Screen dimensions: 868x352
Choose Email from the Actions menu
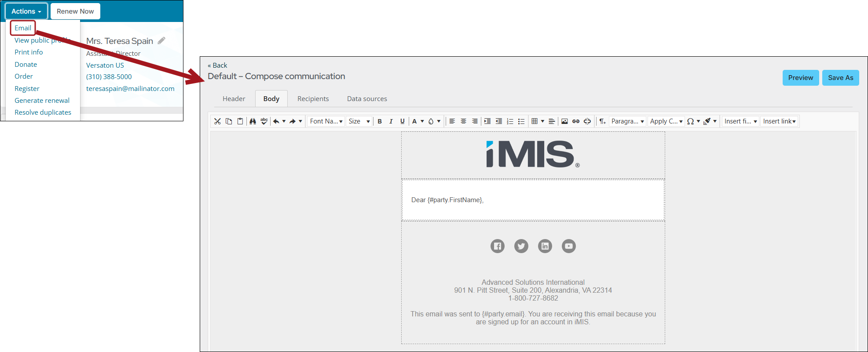point(23,28)
